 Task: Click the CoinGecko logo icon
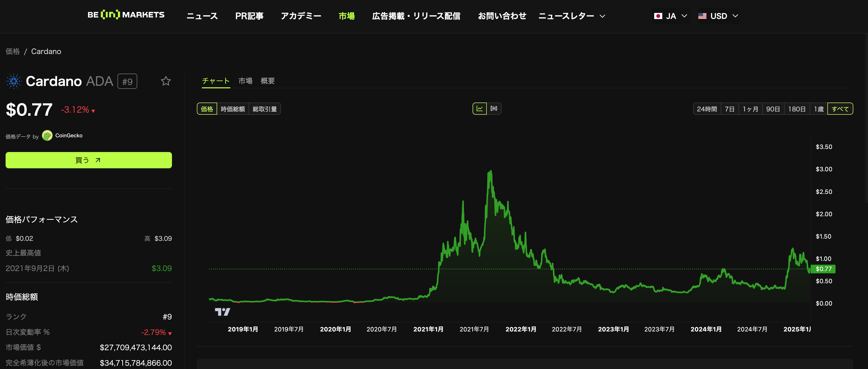[47, 136]
